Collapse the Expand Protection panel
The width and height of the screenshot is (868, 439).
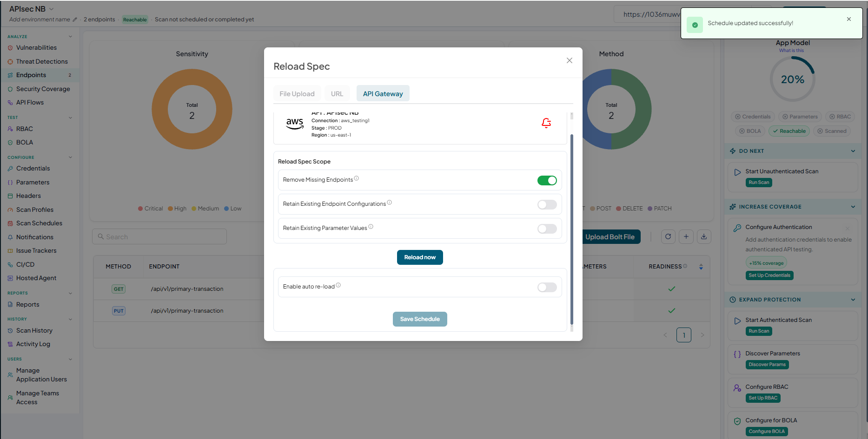tap(853, 300)
